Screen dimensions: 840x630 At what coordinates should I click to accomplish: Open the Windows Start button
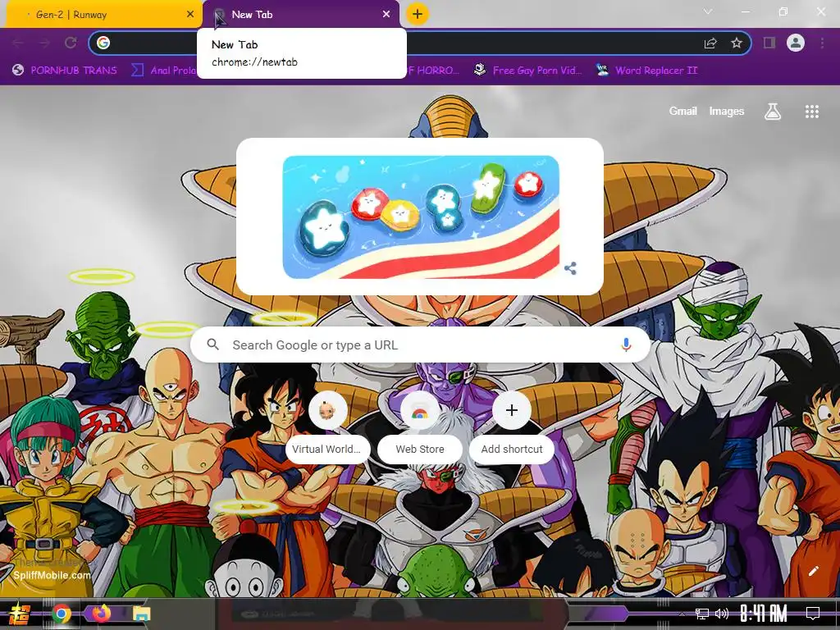pos(20,614)
